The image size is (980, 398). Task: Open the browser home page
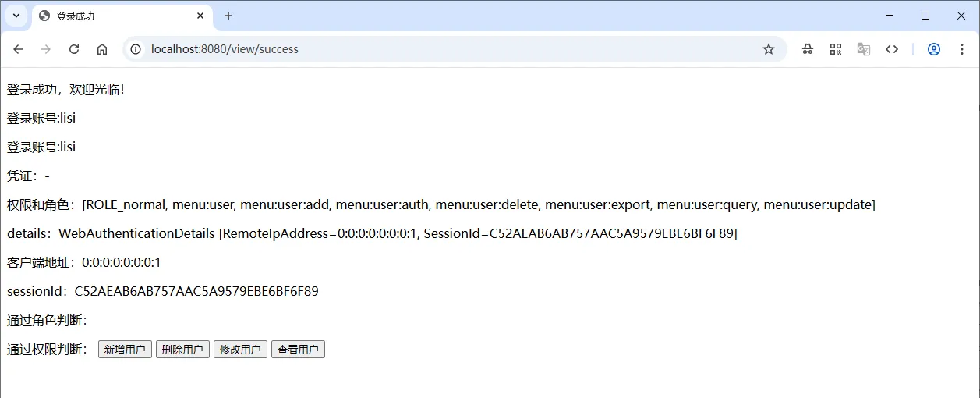tap(102, 49)
